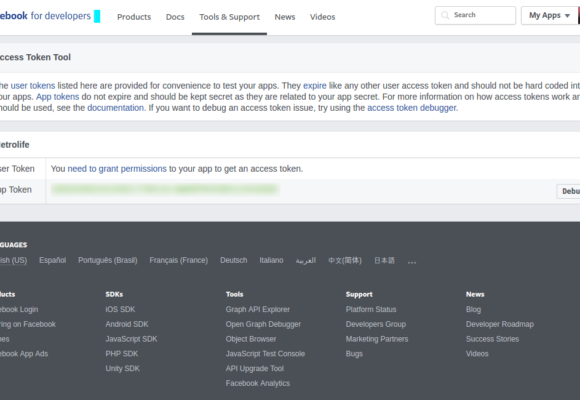Open Facebook App Ads footer link
Viewport: 580px width, 400px height.
tap(24, 354)
